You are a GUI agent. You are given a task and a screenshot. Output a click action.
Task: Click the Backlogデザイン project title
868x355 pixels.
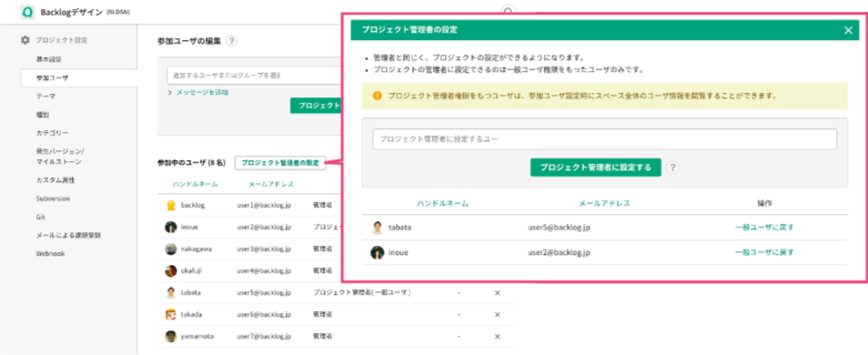coord(71,12)
